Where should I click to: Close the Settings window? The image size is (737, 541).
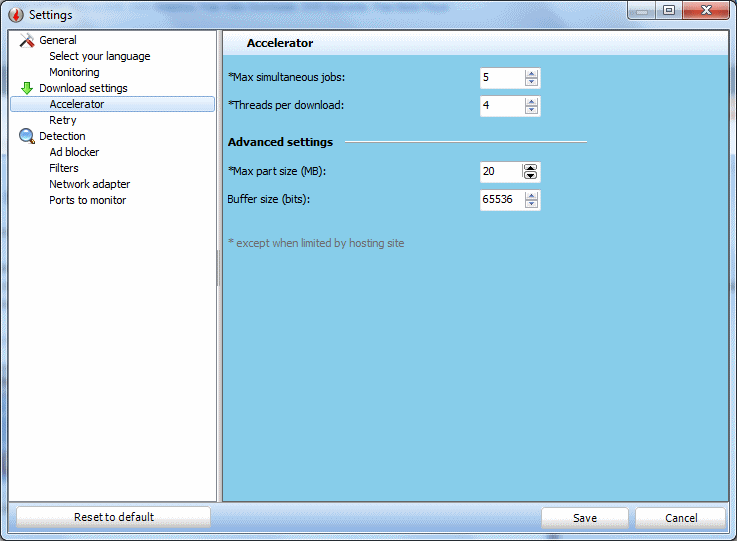click(x=706, y=10)
